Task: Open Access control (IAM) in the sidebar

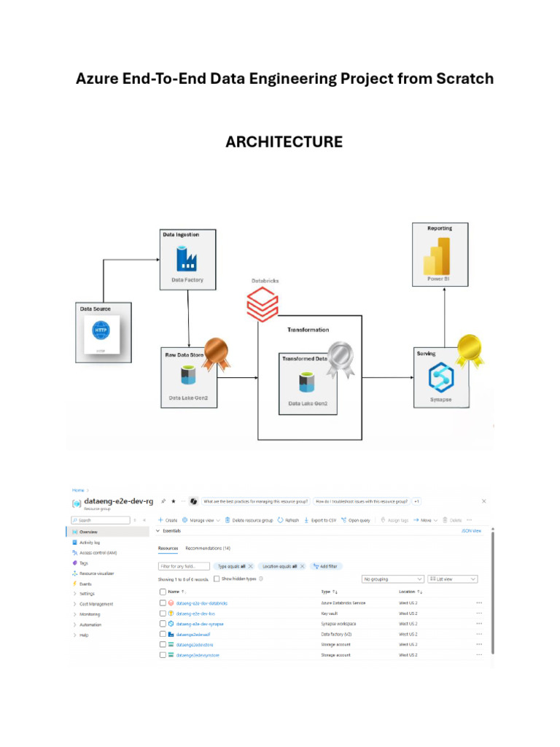Action: click(94, 553)
